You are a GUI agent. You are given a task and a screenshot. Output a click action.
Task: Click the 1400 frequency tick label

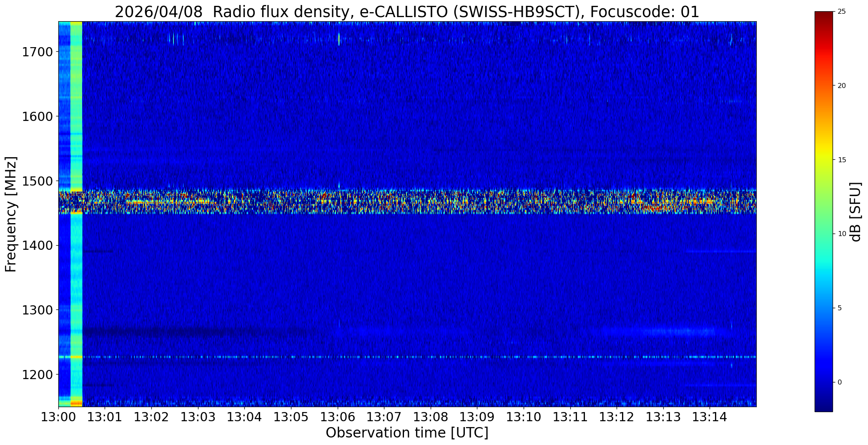coord(37,245)
